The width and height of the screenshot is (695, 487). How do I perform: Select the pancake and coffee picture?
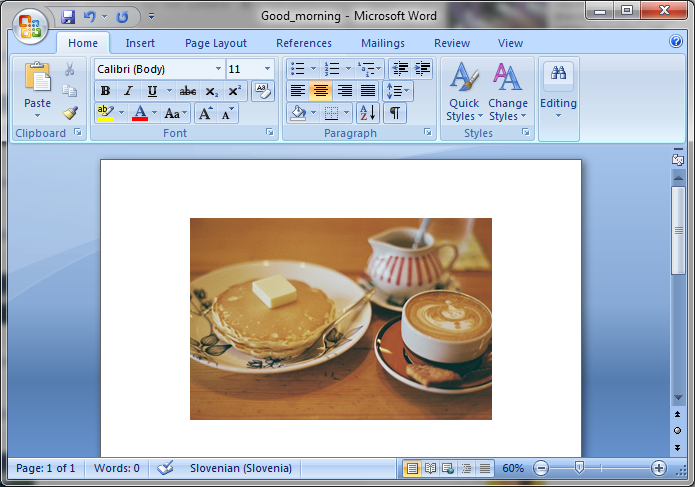tap(340, 318)
